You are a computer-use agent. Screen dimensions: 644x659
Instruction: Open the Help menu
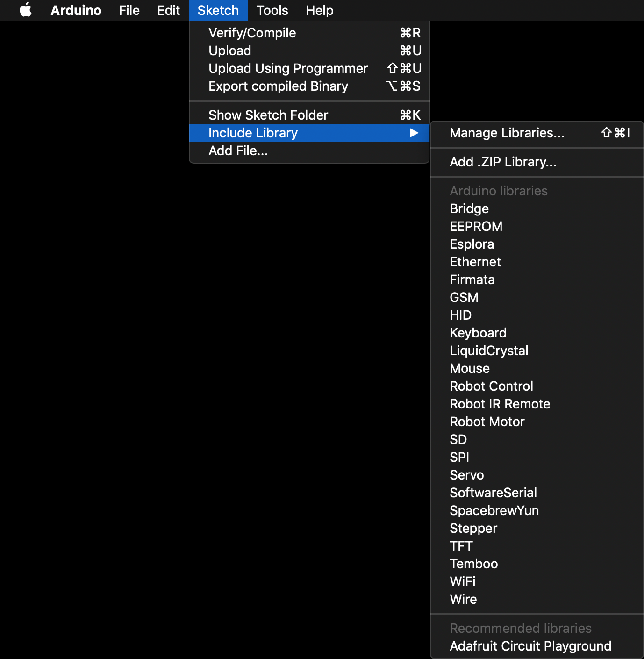tap(319, 10)
